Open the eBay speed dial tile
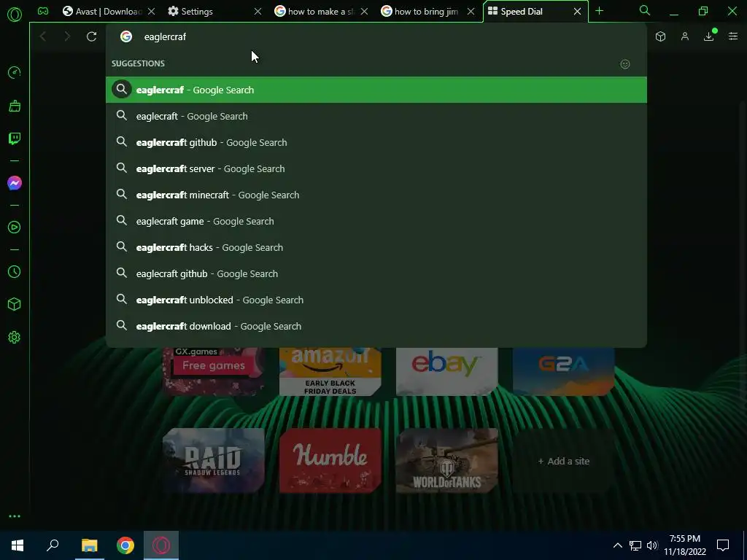Screen dimensions: 747x560 coord(447,371)
